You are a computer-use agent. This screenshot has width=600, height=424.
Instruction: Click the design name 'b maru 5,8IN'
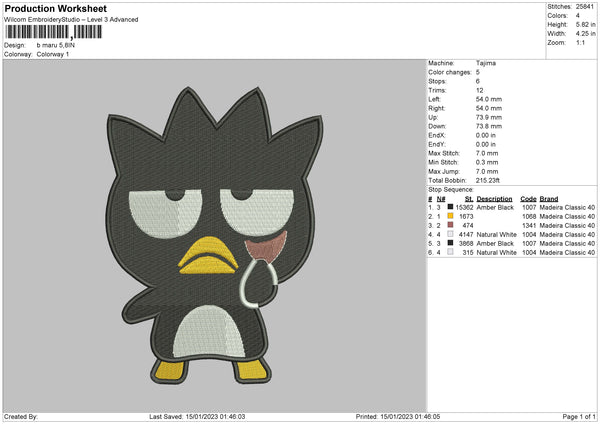[x=55, y=45]
